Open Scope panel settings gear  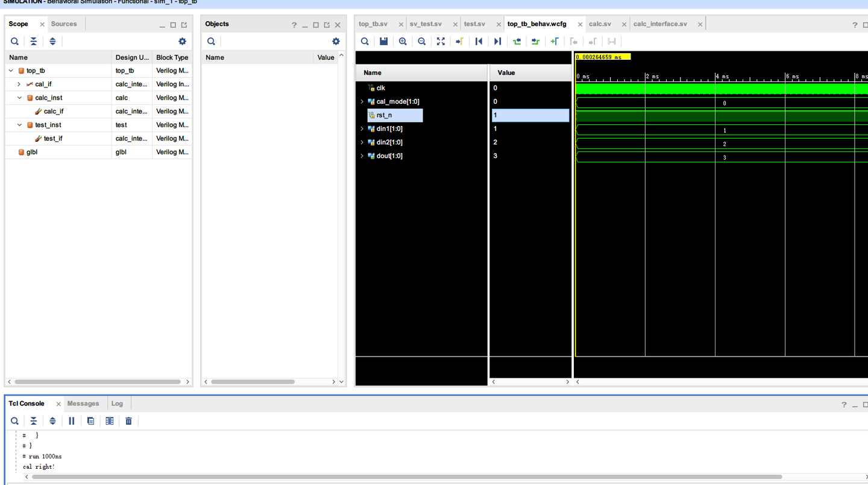click(x=182, y=41)
